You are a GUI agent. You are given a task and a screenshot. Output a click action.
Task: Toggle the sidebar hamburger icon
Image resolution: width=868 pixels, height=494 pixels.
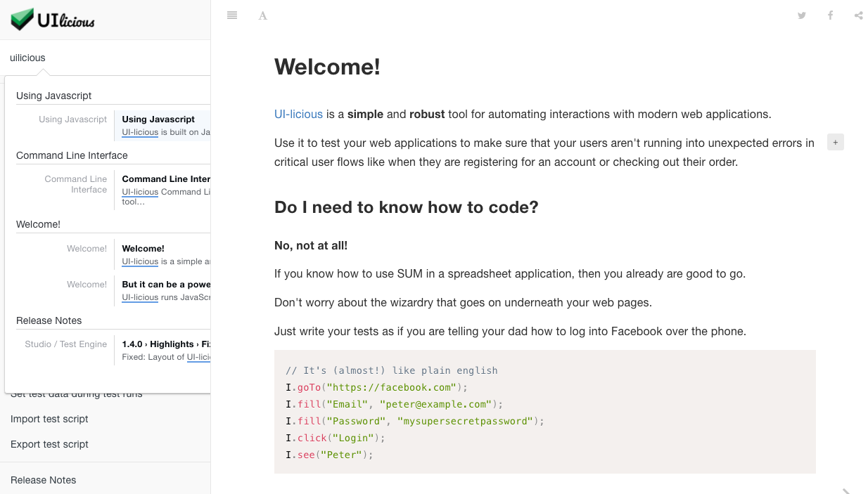tap(232, 15)
